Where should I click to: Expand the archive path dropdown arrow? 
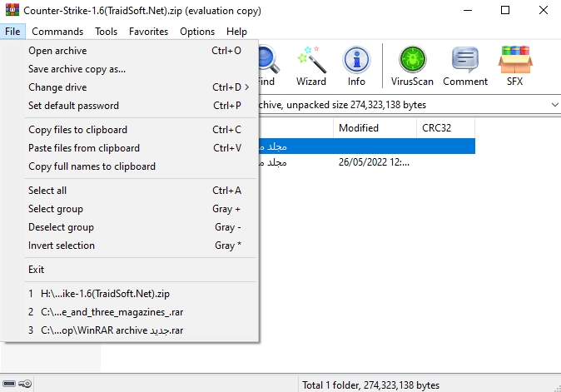(x=554, y=105)
